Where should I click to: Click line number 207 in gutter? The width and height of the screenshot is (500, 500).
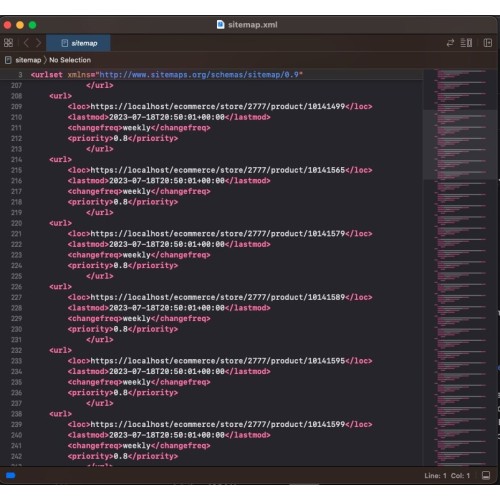(x=16, y=85)
